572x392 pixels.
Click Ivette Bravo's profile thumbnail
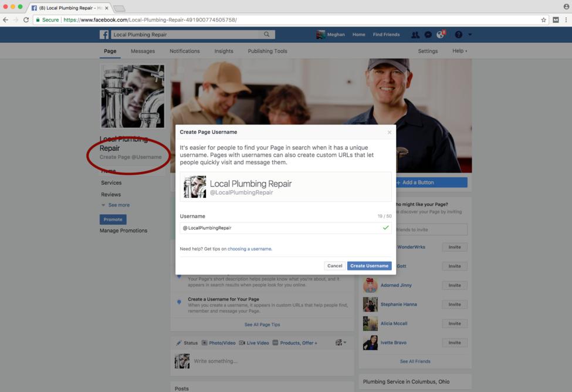[370, 343]
